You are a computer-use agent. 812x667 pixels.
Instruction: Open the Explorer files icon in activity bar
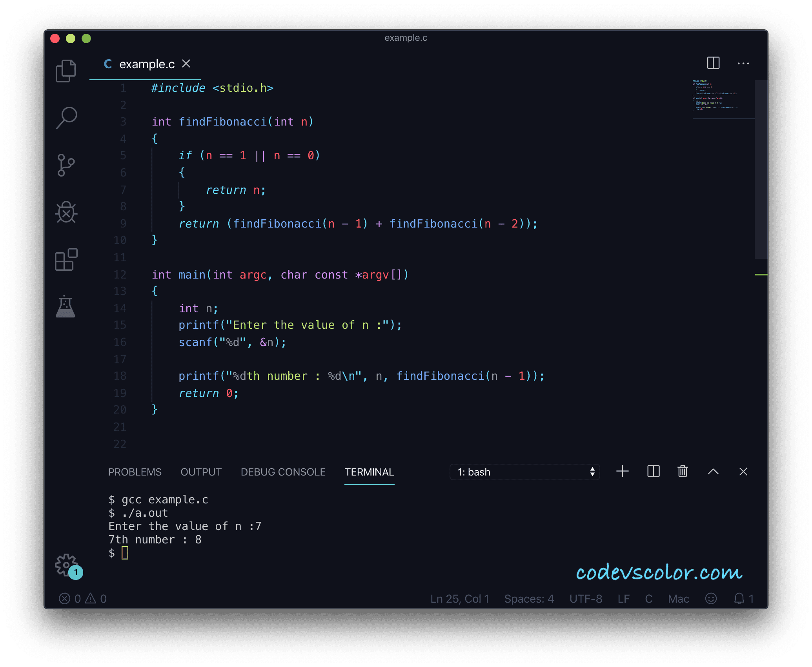[66, 71]
